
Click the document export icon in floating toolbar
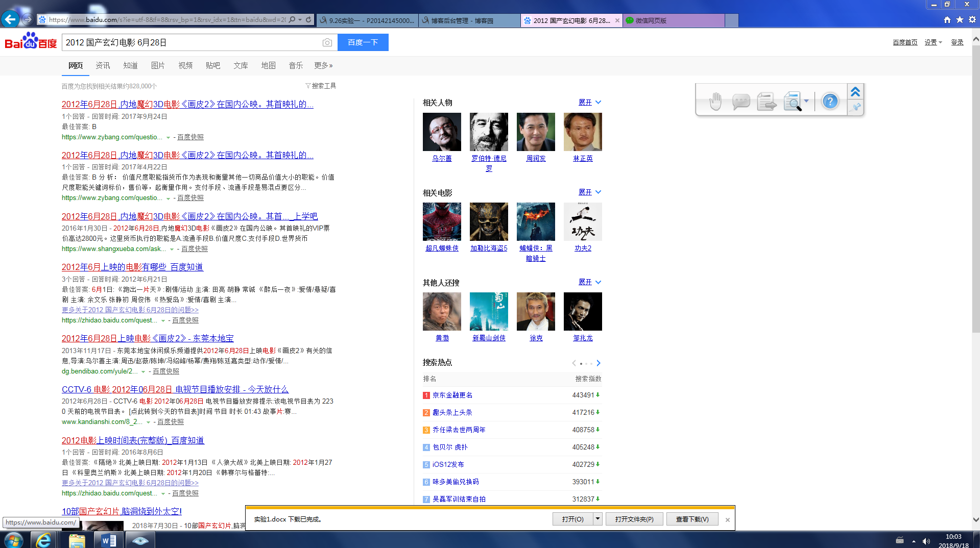pos(767,101)
